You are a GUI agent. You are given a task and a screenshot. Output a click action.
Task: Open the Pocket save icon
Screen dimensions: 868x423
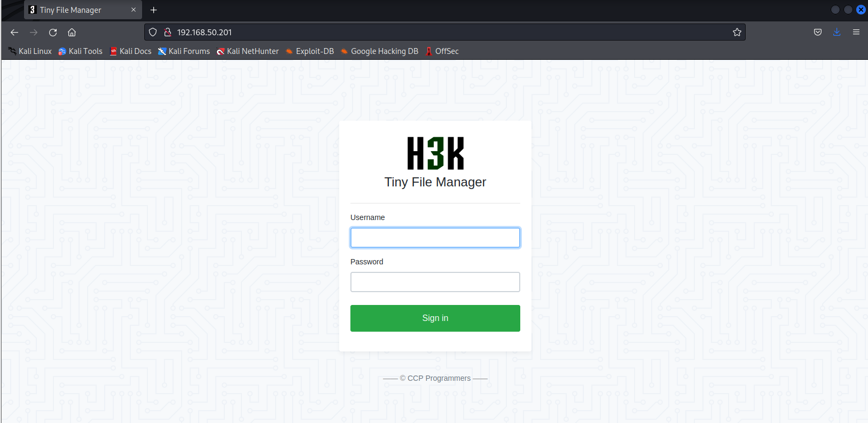(817, 33)
